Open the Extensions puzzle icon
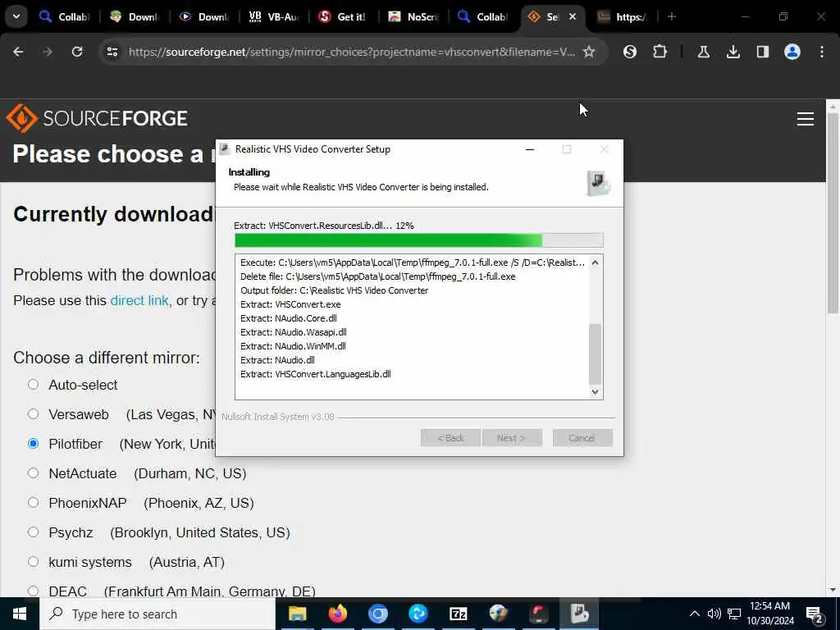This screenshot has width=840, height=630. pyautogui.click(x=660, y=52)
